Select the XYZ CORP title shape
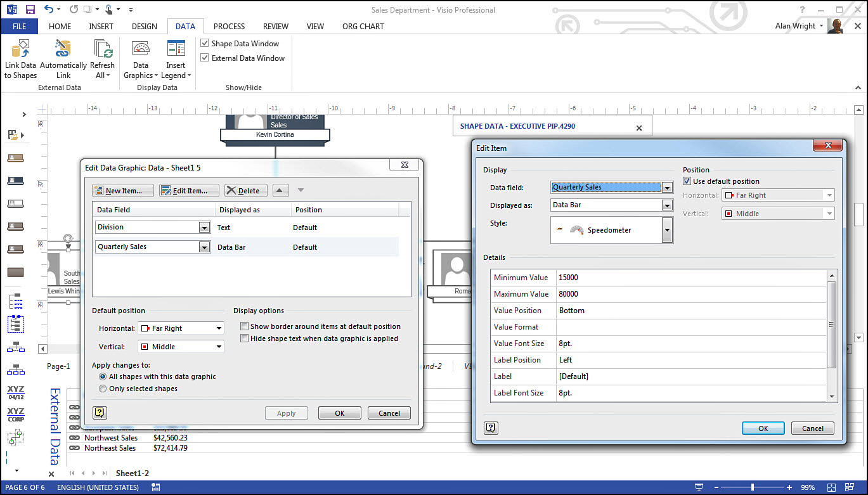Screen dimensions: 868x495 pyautogui.click(x=16, y=415)
